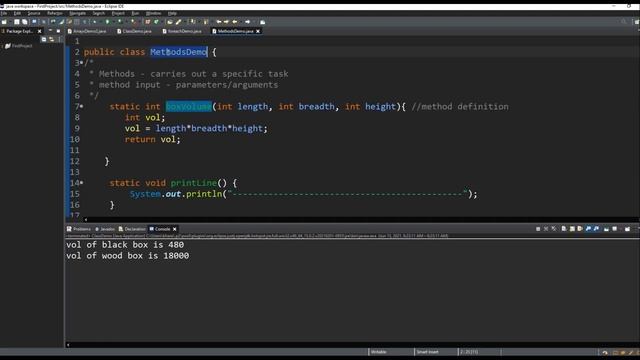
Task: Go to Last Edit Location arrow icon
Action: pos(219,22)
